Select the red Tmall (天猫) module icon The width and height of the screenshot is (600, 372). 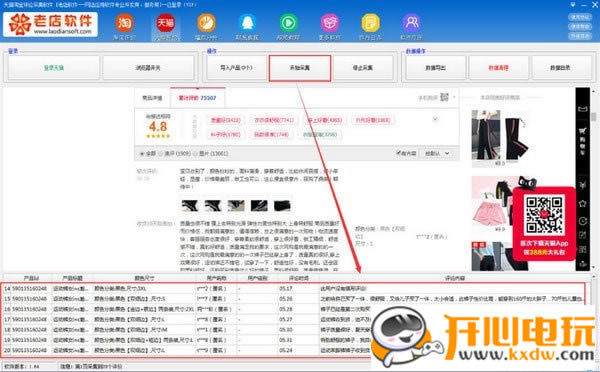click(166, 23)
